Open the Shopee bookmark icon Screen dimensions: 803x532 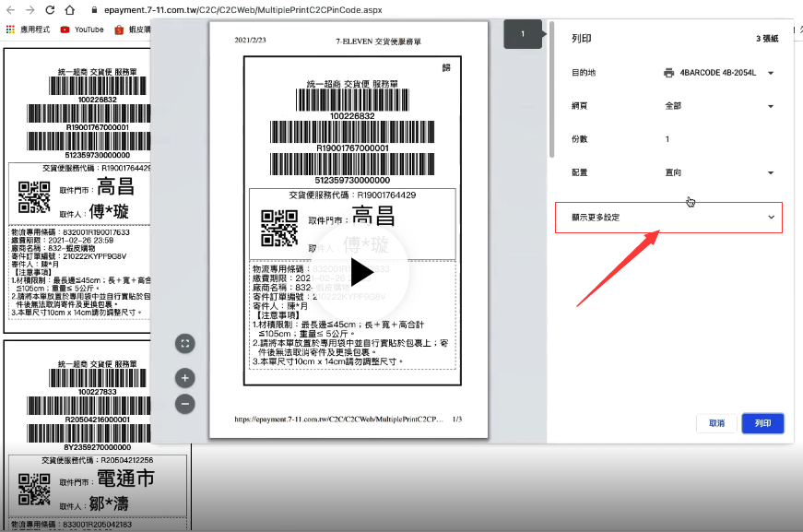(x=119, y=30)
